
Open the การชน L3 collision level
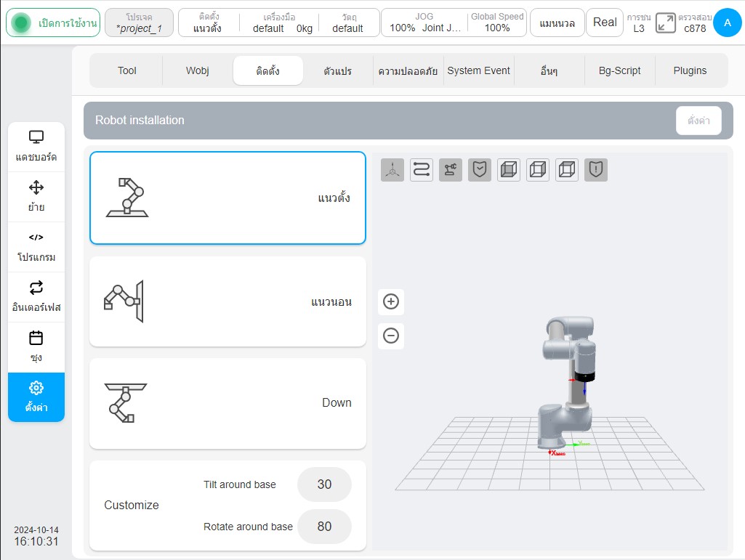click(x=639, y=23)
